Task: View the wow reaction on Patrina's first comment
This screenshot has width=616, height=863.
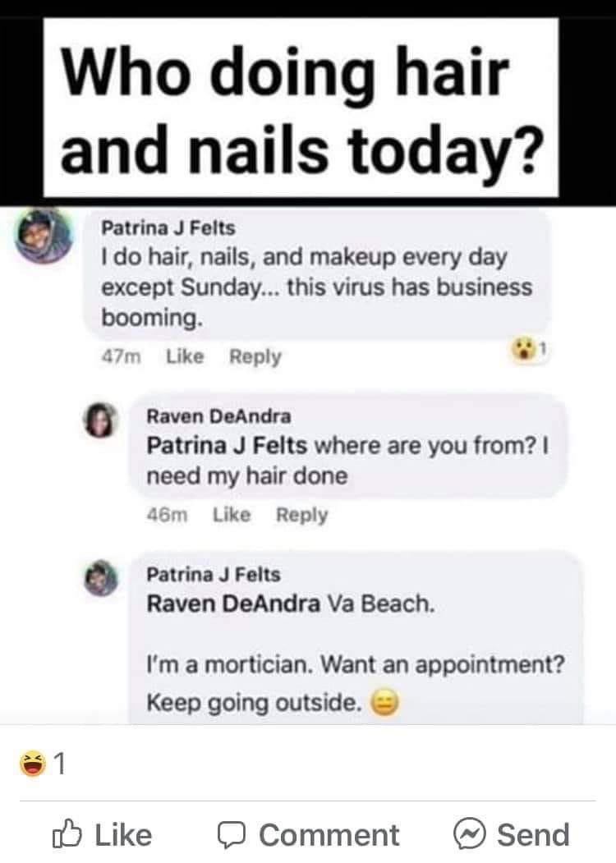Action: (528, 349)
